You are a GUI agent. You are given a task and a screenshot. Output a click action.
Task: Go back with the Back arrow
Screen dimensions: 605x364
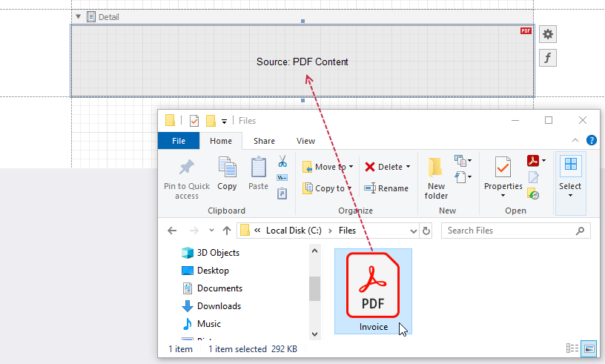tap(172, 231)
